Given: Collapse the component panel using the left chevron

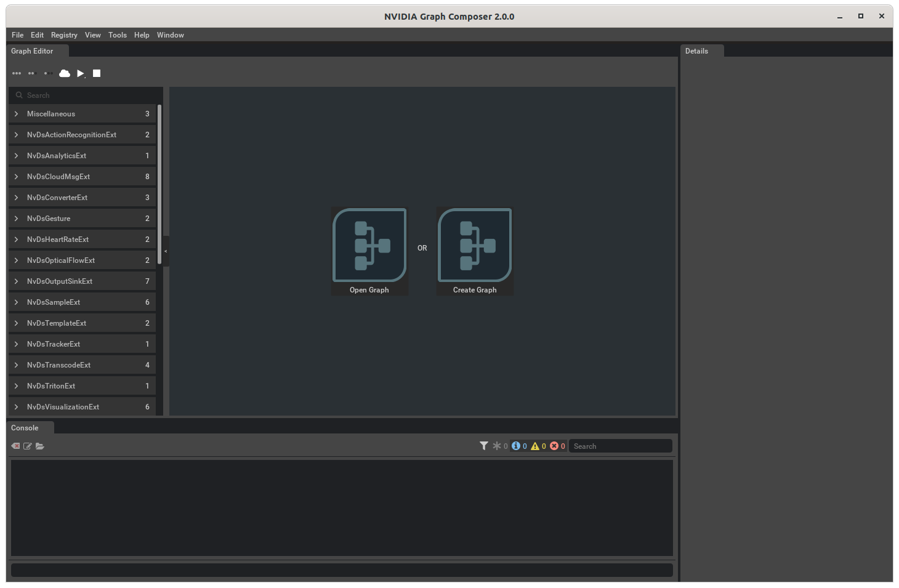Looking at the screenshot, I should tap(165, 251).
